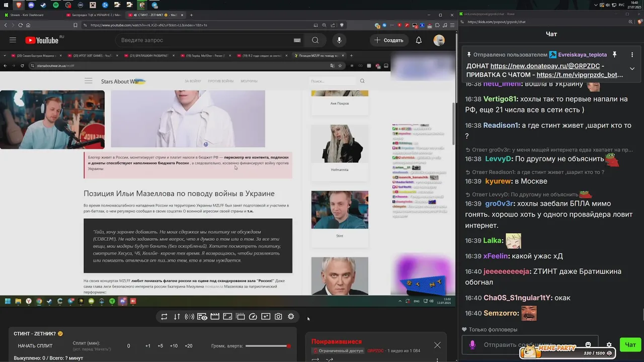Image resolution: width=644 pixels, height=362 pixels.
Task: Click the broadcast signal icon in player toolbar
Action: tap(190, 316)
